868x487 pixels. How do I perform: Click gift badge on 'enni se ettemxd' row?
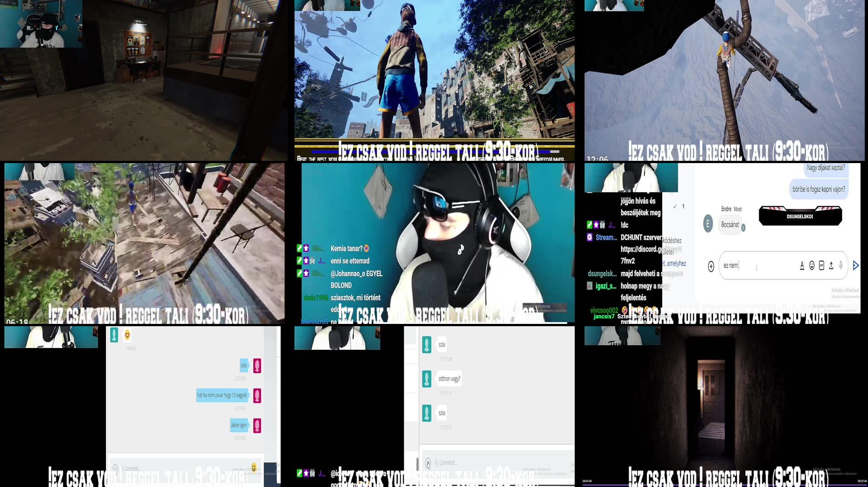coord(312,260)
